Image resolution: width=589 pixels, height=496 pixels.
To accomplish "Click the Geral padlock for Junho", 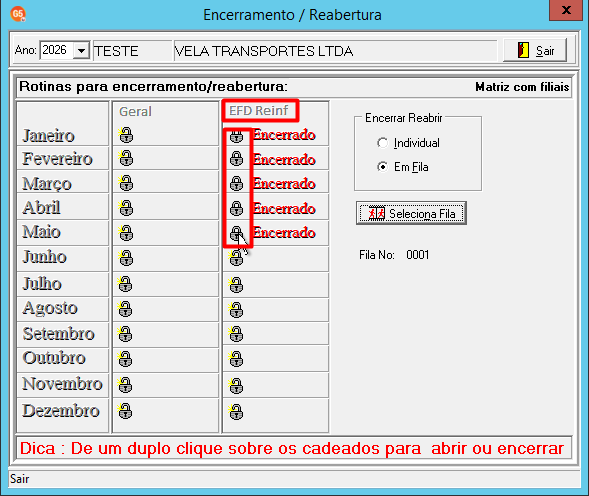I will (x=126, y=258).
